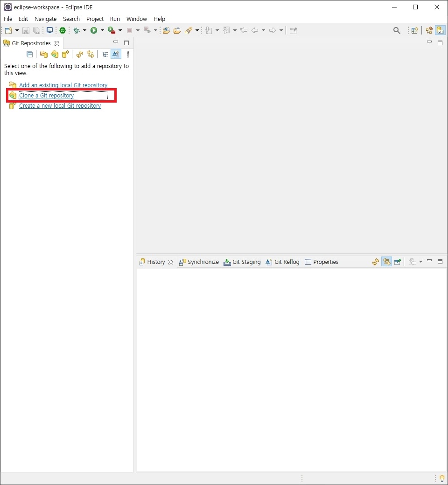The height and width of the screenshot is (485, 448).
Task: Switch to the Team Synchronizing perspective icon
Action: pyautogui.click(x=429, y=30)
